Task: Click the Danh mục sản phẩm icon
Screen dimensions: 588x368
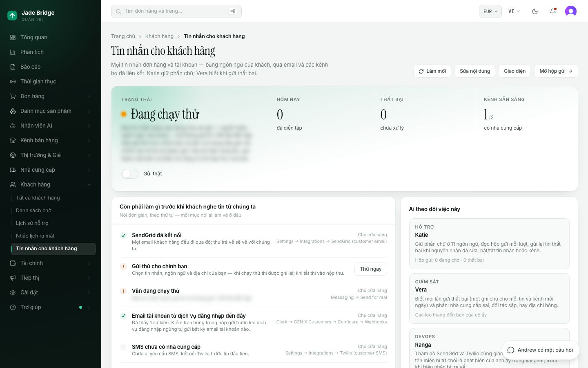Action: [x=13, y=111]
